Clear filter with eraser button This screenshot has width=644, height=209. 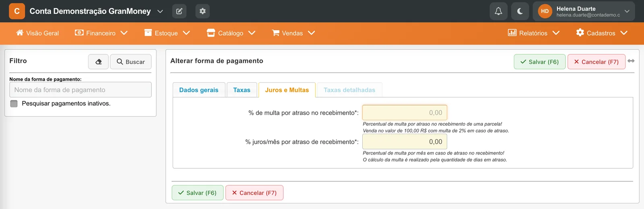point(99,62)
